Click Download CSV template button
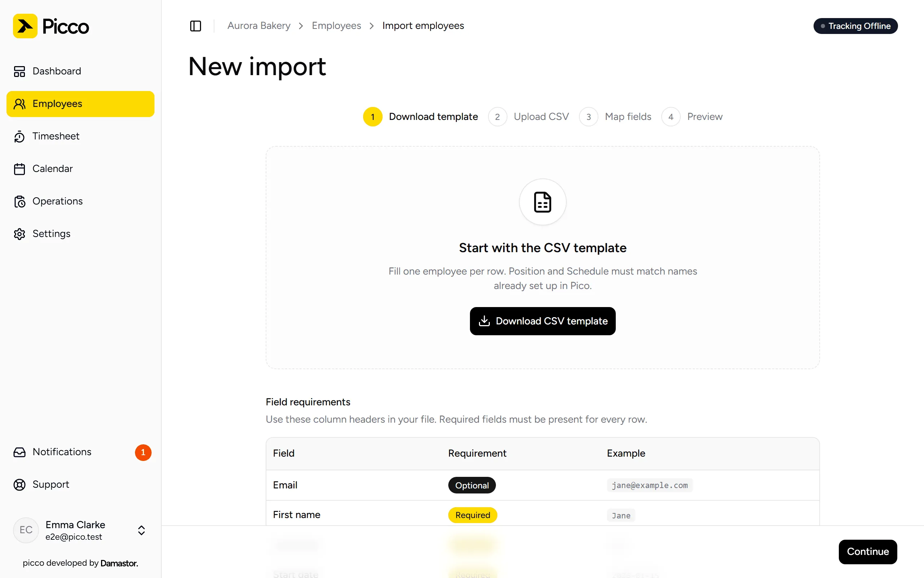 coord(542,321)
